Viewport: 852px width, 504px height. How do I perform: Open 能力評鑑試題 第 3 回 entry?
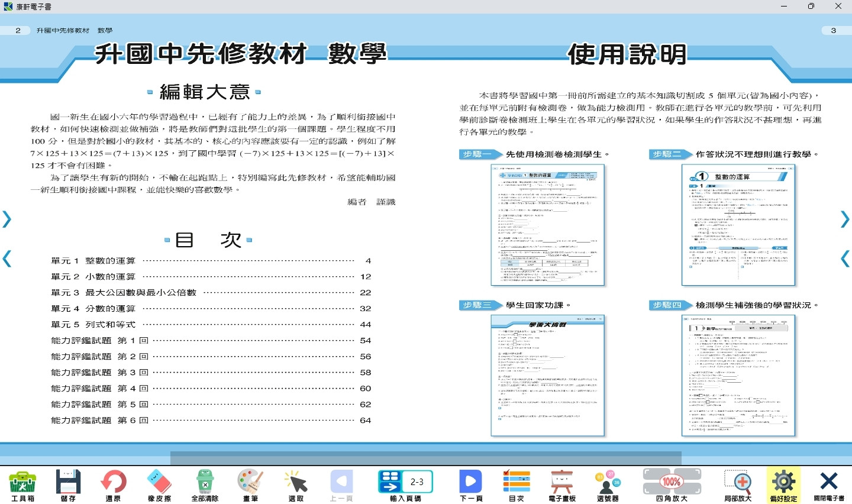point(211,373)
